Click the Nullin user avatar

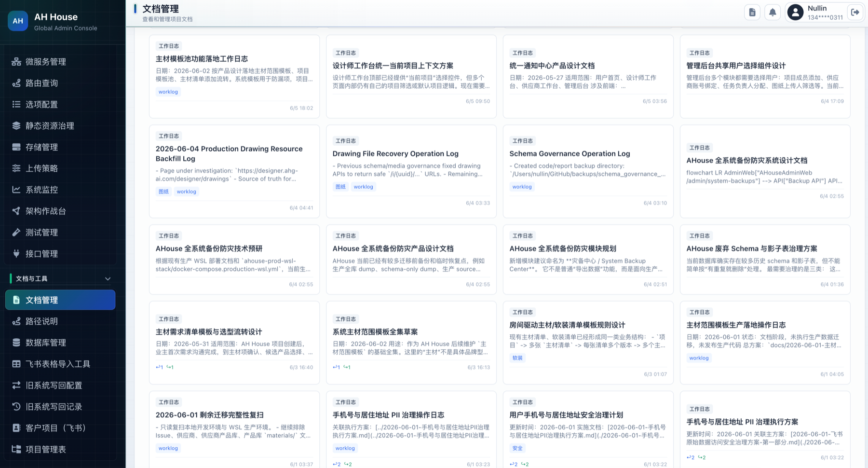[x=795, y=13]
